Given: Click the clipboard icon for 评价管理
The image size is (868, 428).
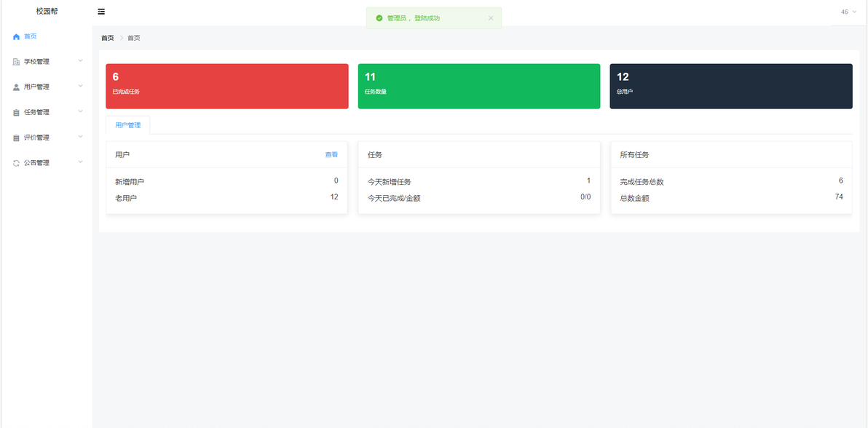Looking at the screenshot, I should pyautogui.click(x=16, y=138).
